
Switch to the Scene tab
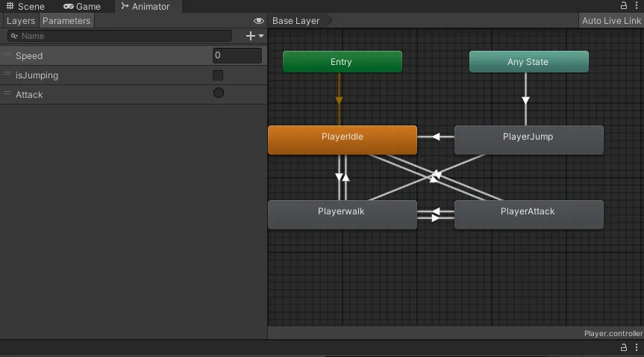25,6
